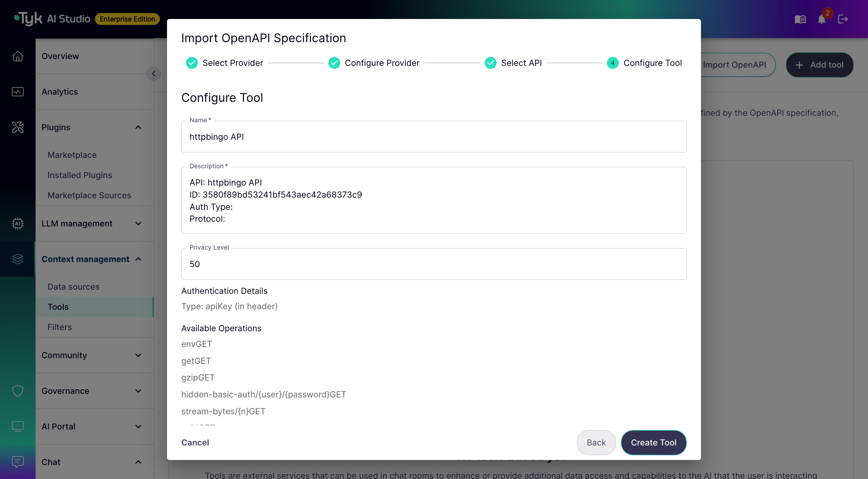Collapse the Plugins section chevron

click(138, 127)
